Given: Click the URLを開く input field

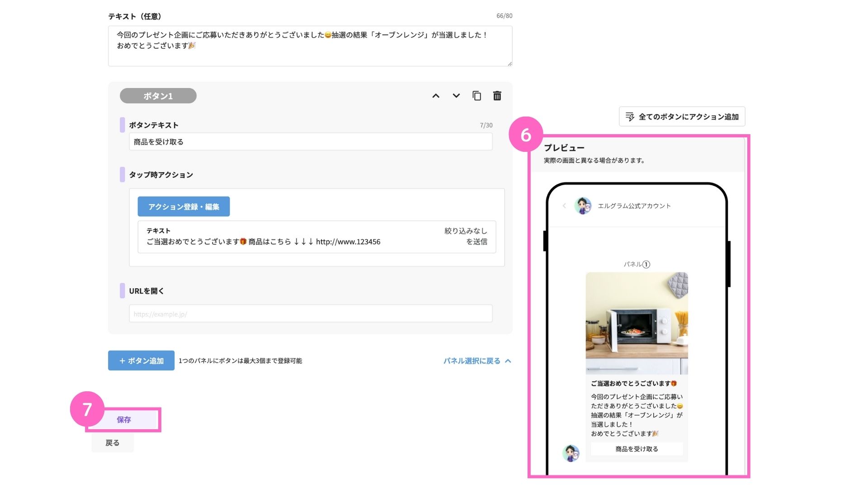Looking at the screenshot, I should point(311,314).
